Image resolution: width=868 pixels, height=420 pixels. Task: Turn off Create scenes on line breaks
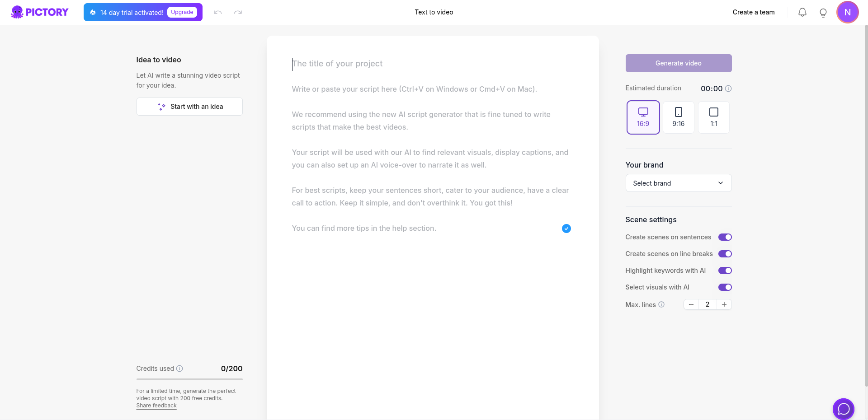725,254
